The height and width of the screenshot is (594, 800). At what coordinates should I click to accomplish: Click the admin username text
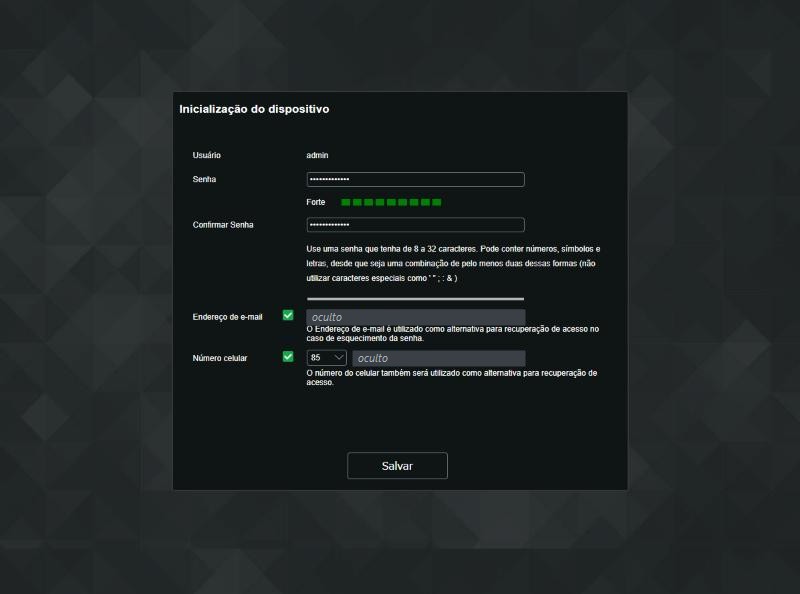coord(317,155)
